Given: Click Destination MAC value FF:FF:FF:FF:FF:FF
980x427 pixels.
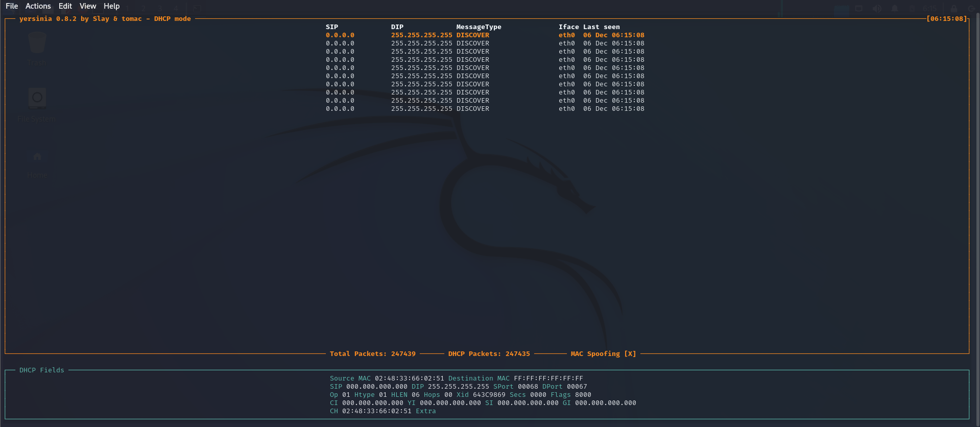Looking at the screenshot, I should pyautogui.click(x=548, y=378).
